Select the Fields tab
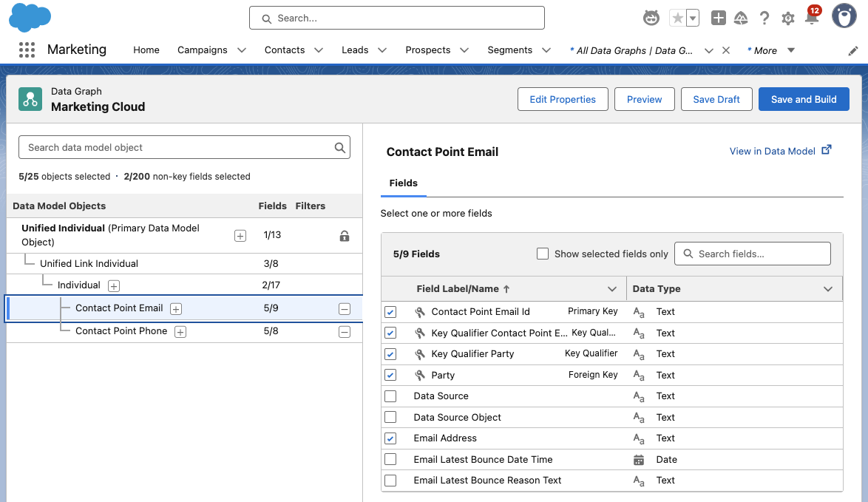Screen dimensions: 868x502 point(404,183)
